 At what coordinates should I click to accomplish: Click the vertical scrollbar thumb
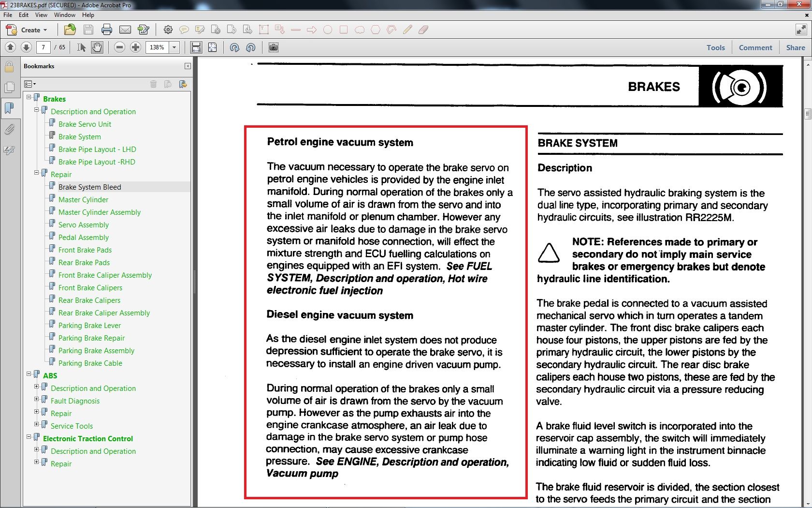808,114
